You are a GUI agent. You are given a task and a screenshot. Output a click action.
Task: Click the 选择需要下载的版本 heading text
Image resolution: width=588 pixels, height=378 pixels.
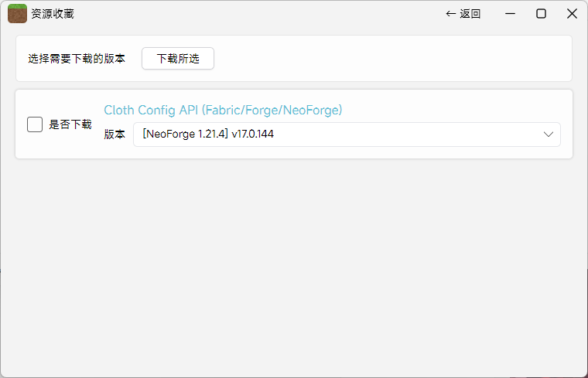(x=77, y=59)
